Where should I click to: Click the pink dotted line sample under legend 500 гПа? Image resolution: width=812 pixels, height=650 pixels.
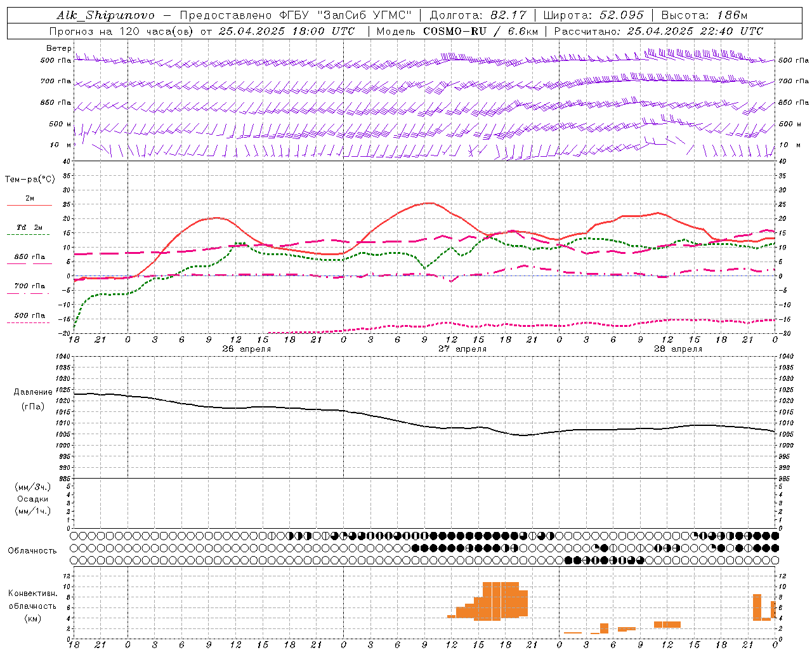pyautogui.click(x=29, y=322)
